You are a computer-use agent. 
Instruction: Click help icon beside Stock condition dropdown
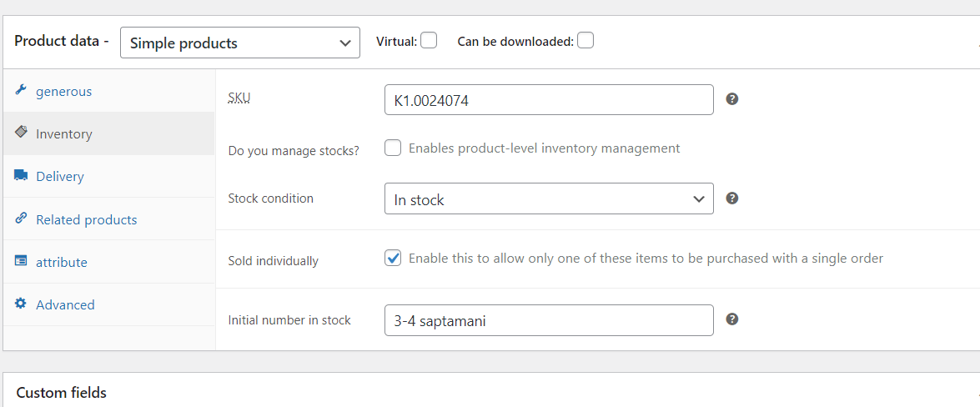tap(731, 198)
